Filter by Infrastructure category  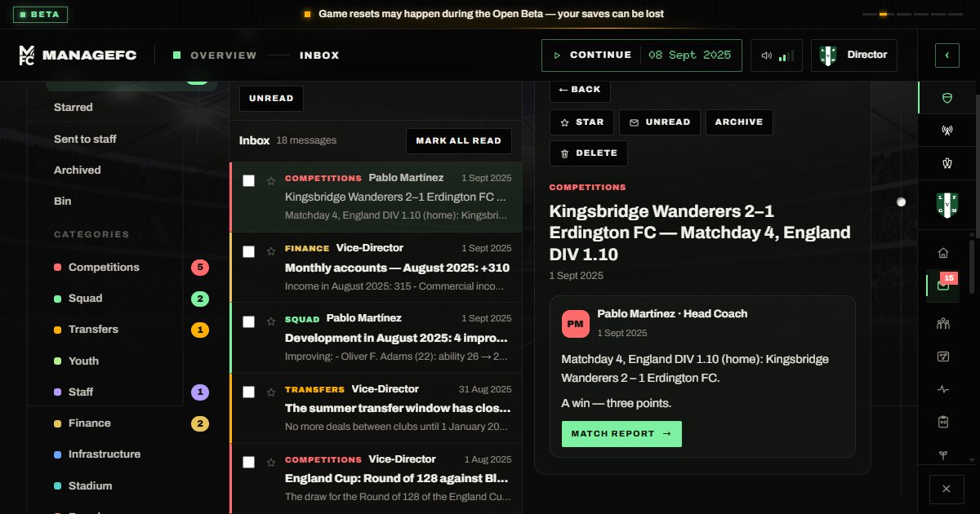(x=131, y=454)
